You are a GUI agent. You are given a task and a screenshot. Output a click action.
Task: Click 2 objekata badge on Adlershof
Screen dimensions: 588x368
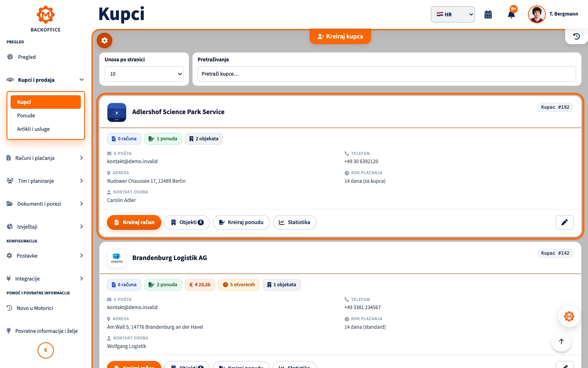pos(204,139)
